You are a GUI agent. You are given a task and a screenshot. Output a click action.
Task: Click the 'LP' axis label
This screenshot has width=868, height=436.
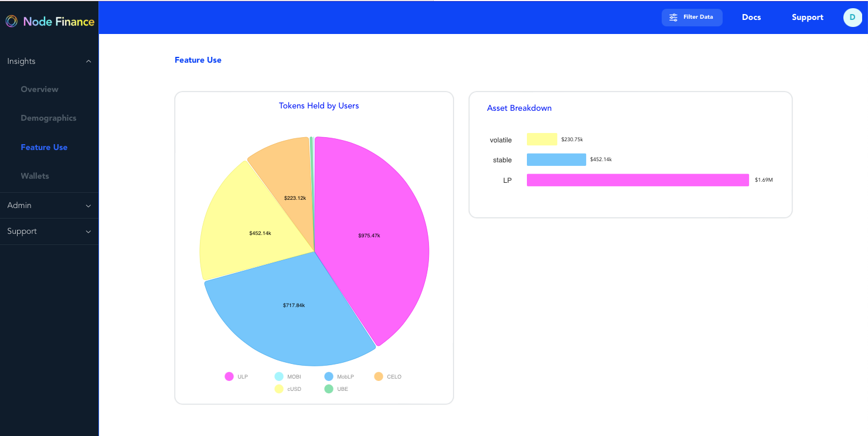(508, 180)
